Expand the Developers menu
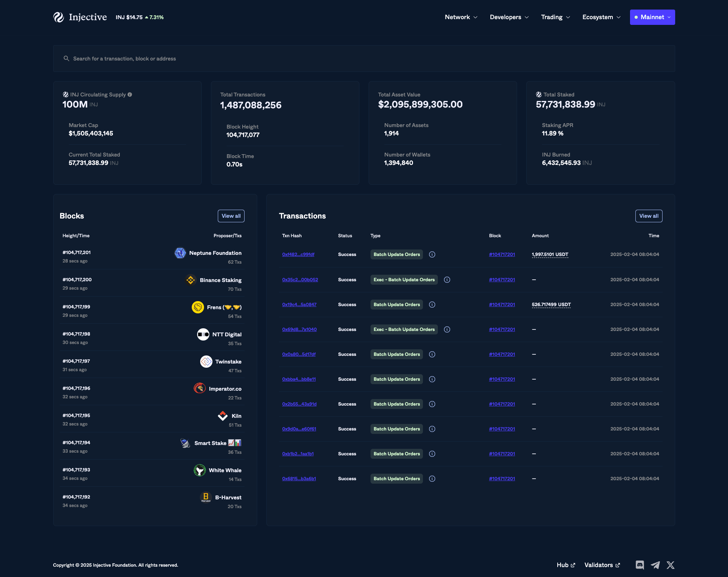 pyautogui.click(x=509, y=17)
